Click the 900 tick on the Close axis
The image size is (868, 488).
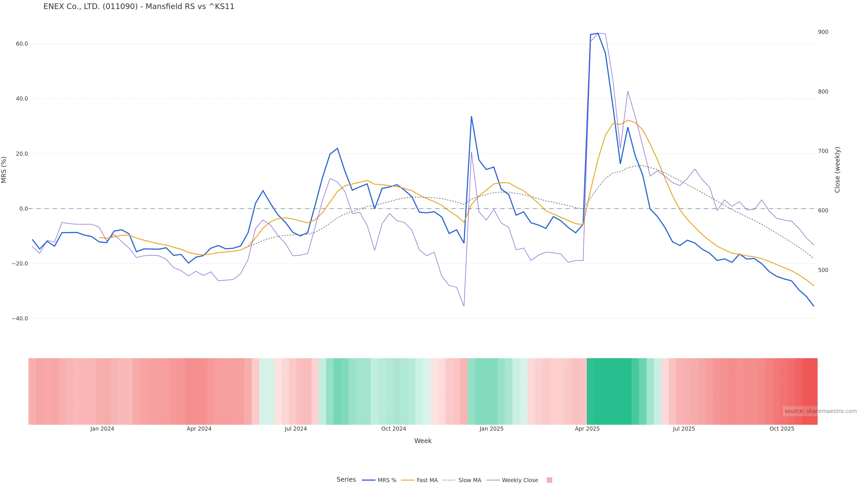pos(823,32)
